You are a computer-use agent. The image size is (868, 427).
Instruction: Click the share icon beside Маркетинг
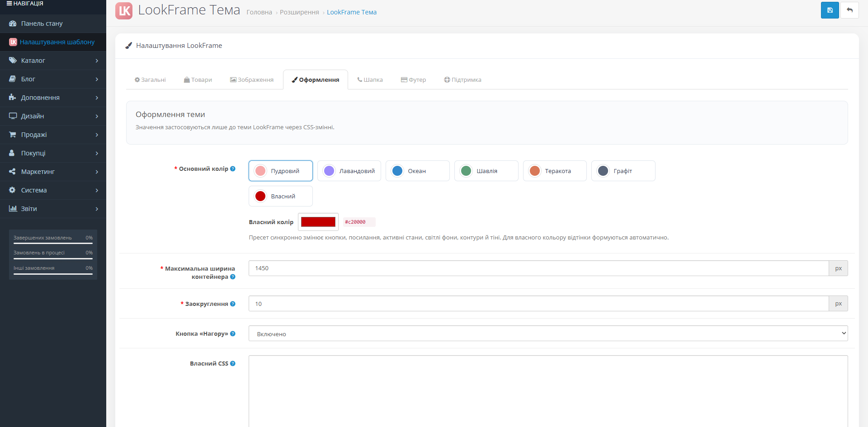point(13,171)
